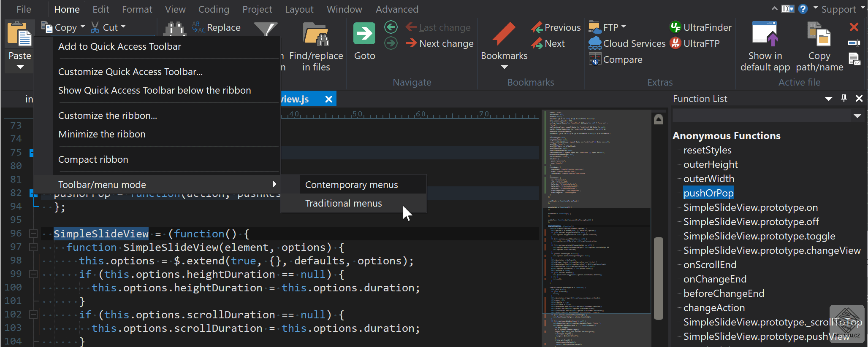
Task: Switch to the Coding ribbon tab
Action: 214,9
